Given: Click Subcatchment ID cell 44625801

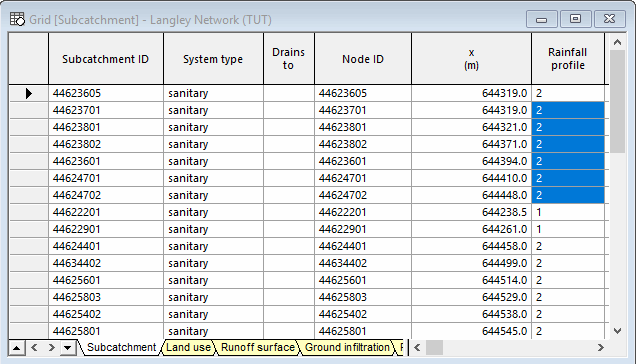Looking at the screenshot, I should click(x=106, y=331).
